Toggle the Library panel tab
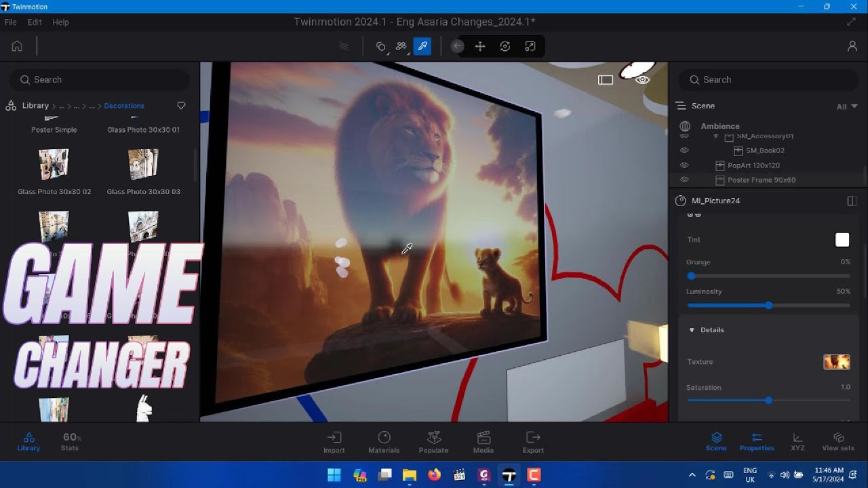The image size is (868, 488). 28,442
